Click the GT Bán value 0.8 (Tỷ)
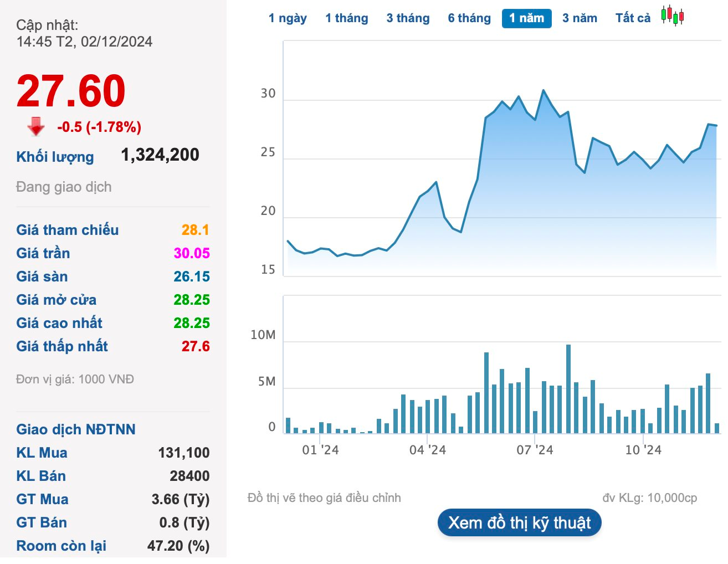 click(x=184, y=522)
